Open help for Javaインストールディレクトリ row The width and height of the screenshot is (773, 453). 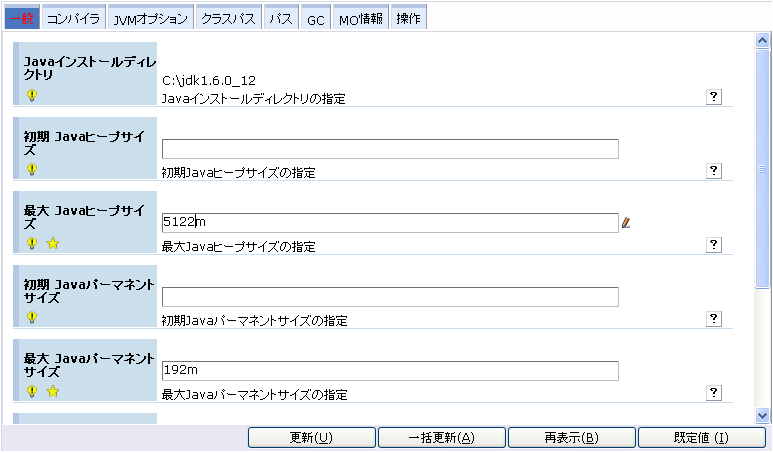coord(714,96)
